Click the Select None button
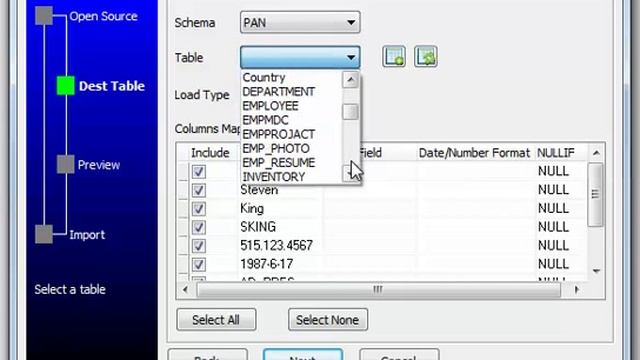Image resolution: width=640 pixels, height=360 pixels. (328, 320)
